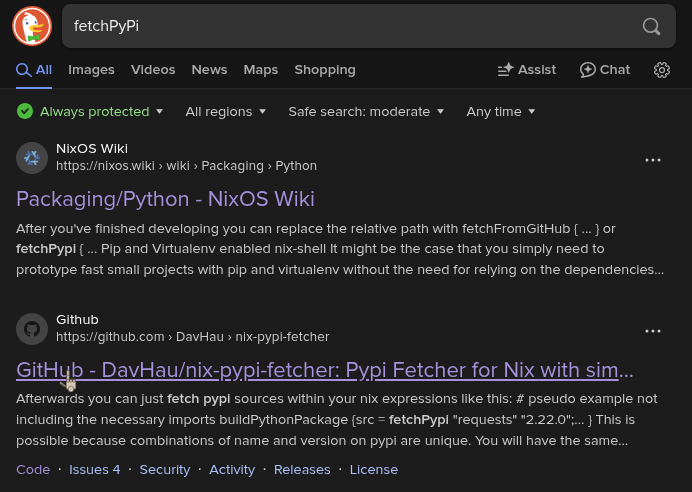Open GitHub DavHau/nix-pypi-fetcher result title
The image size is (692, 492).
tap(325, 370)
